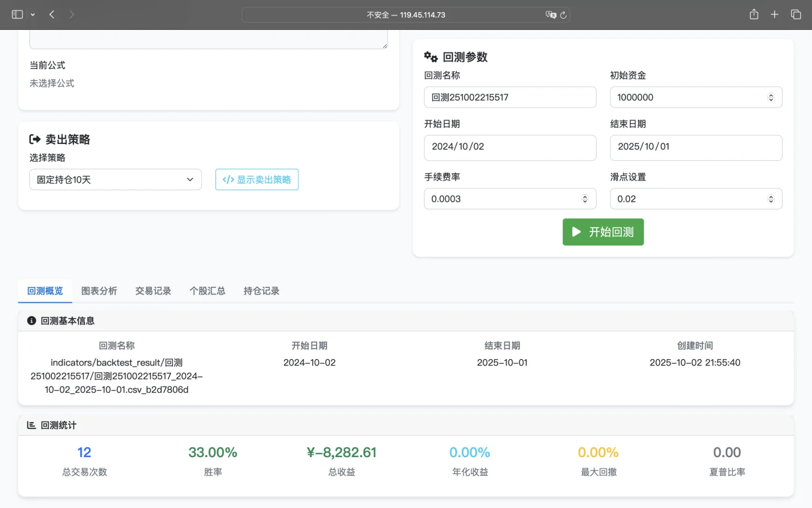Click the Share icon in Safari toolbar
Image resolution: width=812 pixels, height=508 pixels.
click(x=754, y=14)
